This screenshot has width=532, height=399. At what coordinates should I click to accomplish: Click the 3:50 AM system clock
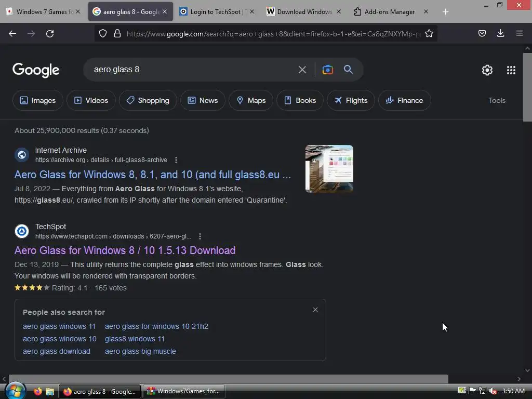pos(513,391)
